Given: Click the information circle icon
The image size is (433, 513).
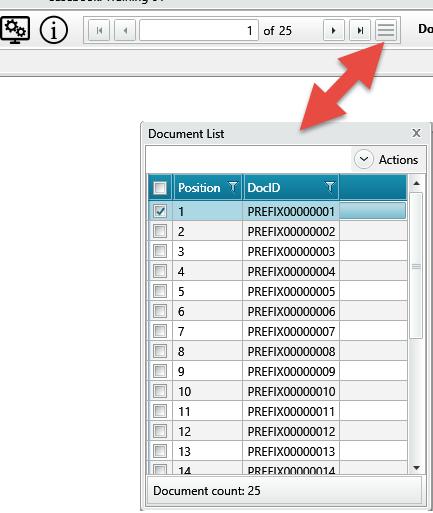Looking at the screenshot, I should pyautogui.click(x=54, y=30).
